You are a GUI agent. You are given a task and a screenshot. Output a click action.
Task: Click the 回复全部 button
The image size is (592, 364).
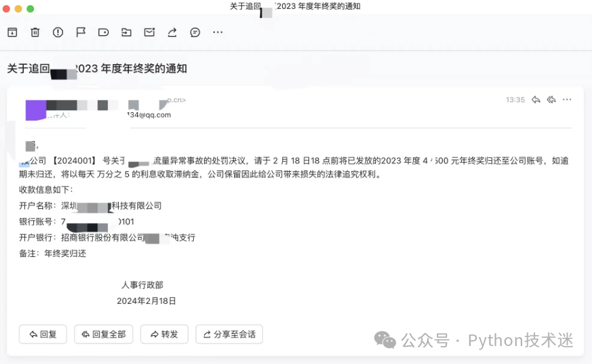click(103, 335)
